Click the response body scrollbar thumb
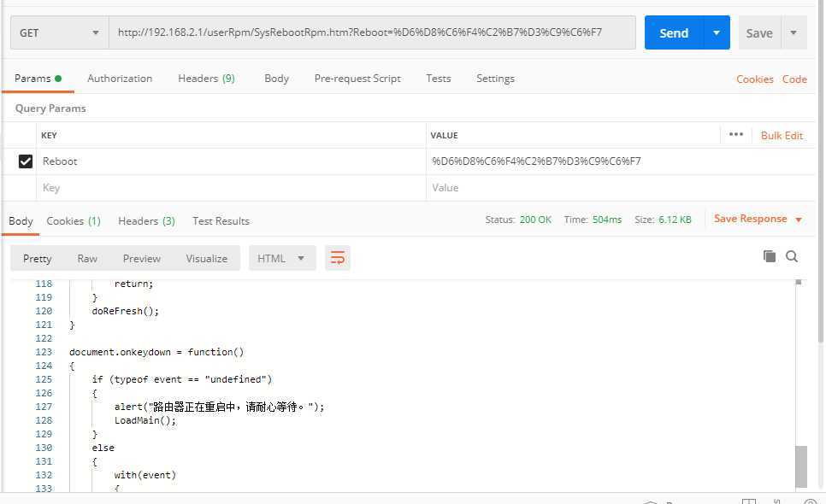826x504 pixels. (x=800, y=466)
